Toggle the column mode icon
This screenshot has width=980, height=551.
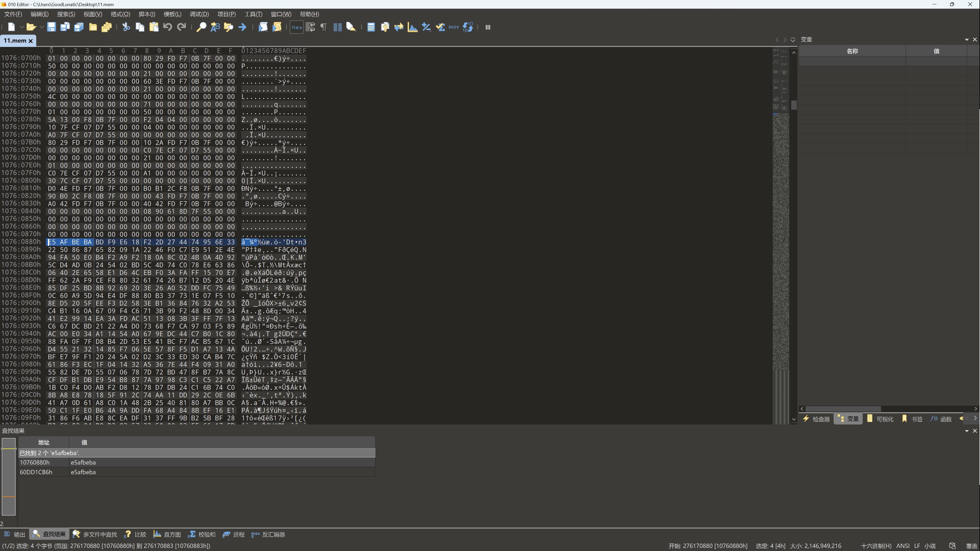(337, 27)
